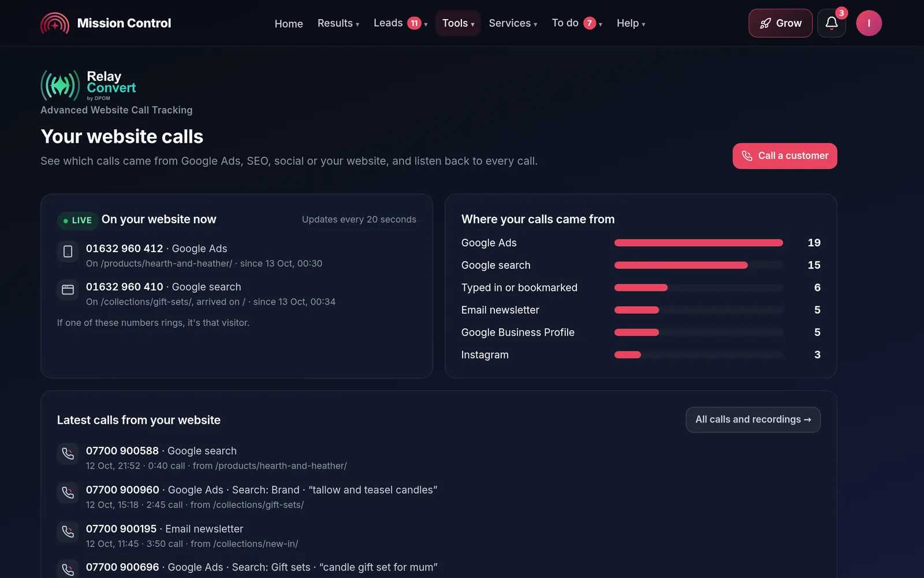Click the To do badge showing 7

(589, 23)
